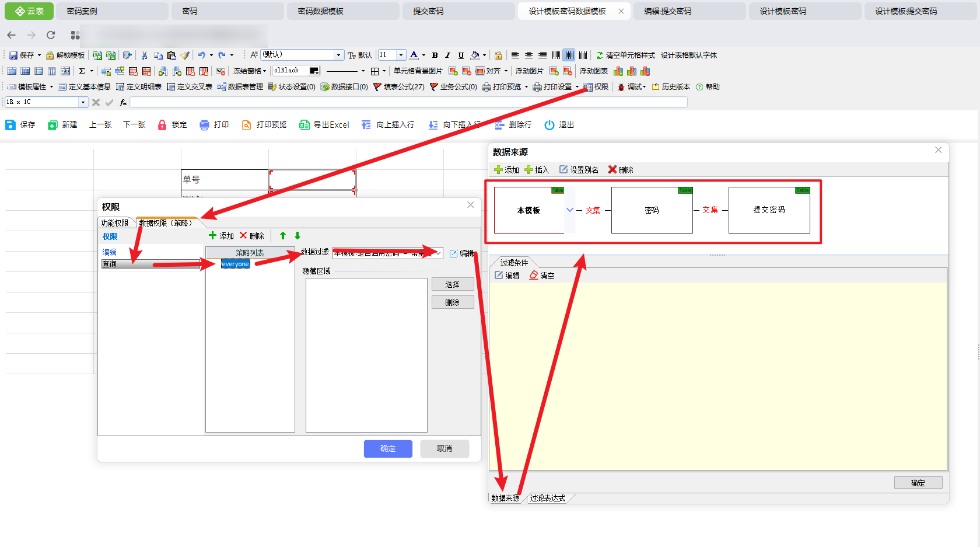The width and height of the screenshot is (980, 547).
Task: Click the 锁定 lock icon in action bar
Action: (172, 125)
